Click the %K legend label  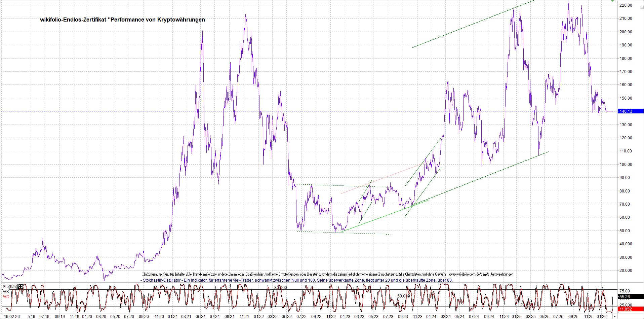coord(6,292)
